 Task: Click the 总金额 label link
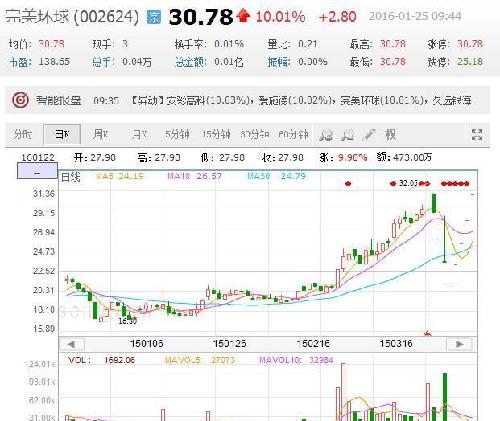190,62
